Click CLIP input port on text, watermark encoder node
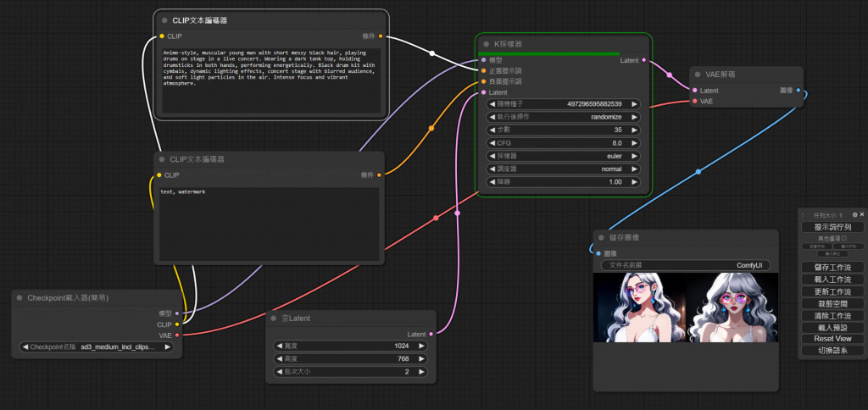The width and height of the screenshot is (868, 410). click(x=159, y=175)
